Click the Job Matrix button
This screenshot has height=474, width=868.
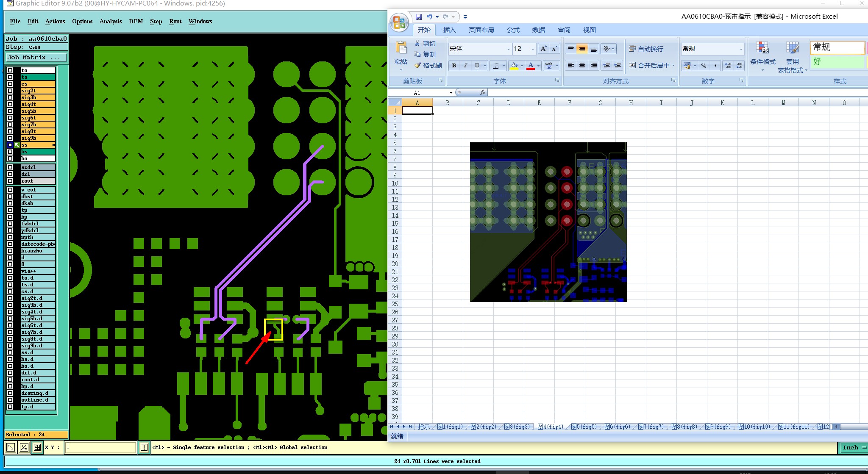pos(36,57)
